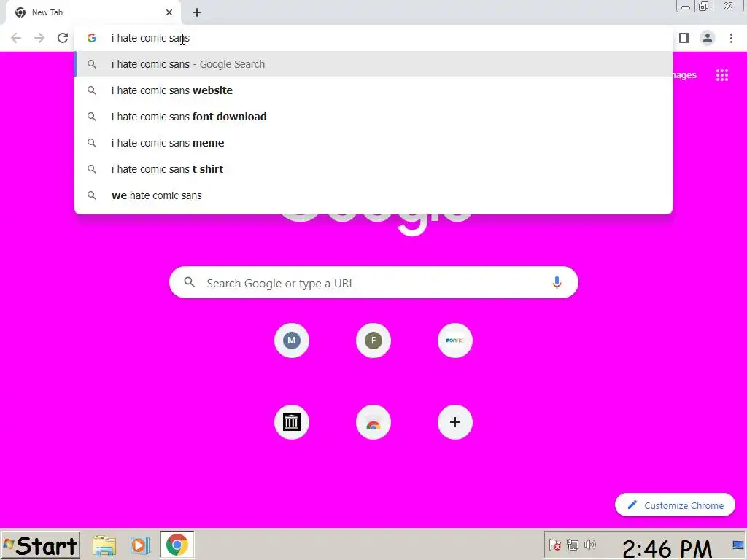Image resolution: width=747 pixels, height=560 pixels.
Task: Click the action center flag tray icon
Action: click(554, 545)
